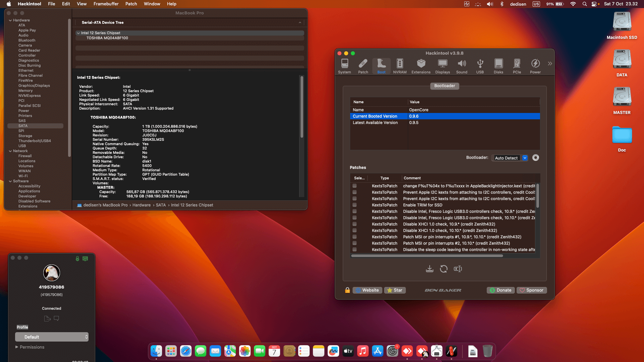Collapse the Intel 12 Series Chipset tree
The width and height of the screenshot is (644, 362).
point(78,33)
